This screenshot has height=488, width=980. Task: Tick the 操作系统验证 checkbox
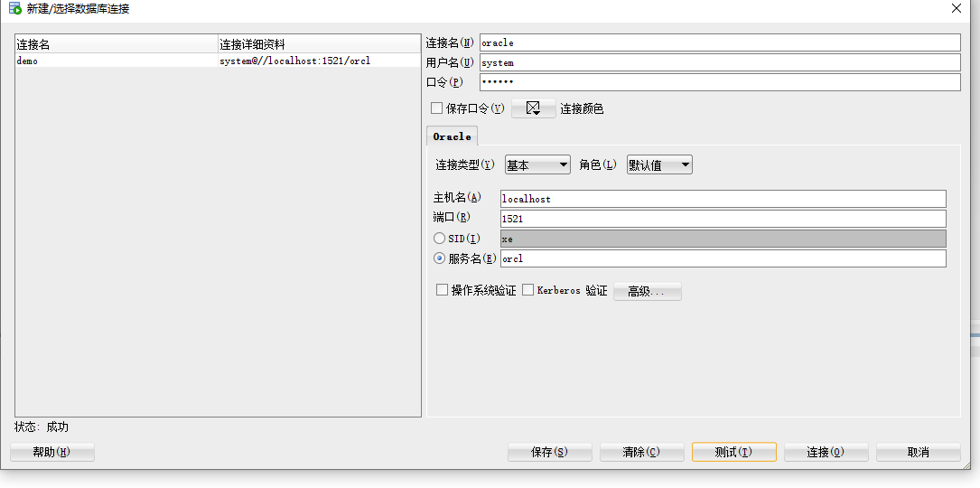442,290
